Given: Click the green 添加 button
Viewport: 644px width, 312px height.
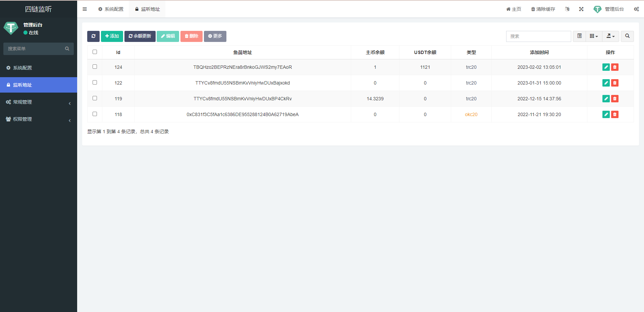Looking at the screenshot, I should pos(112,36).
